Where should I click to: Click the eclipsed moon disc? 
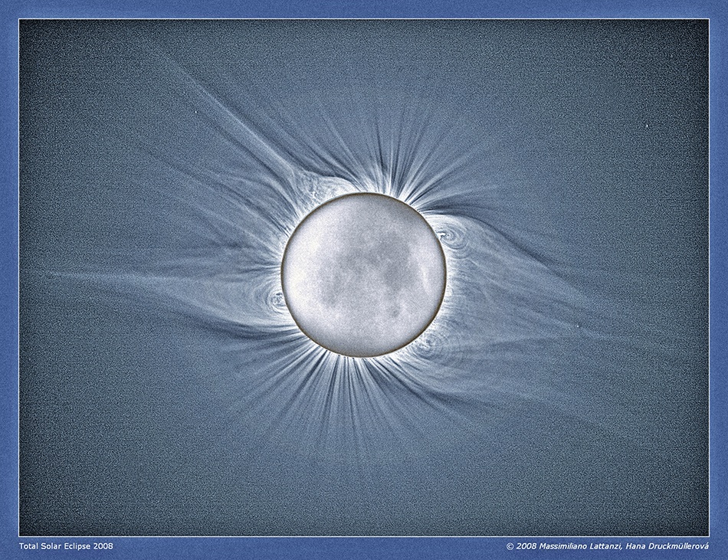364,275
